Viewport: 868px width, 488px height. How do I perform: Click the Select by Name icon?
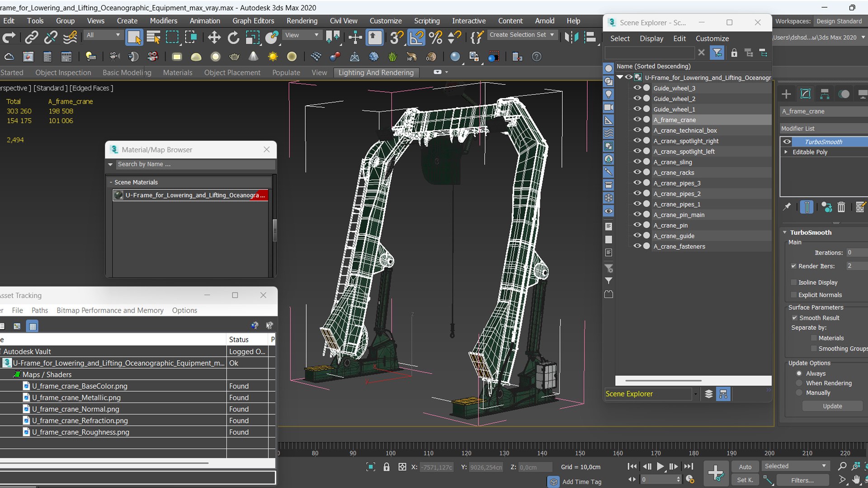153,38
